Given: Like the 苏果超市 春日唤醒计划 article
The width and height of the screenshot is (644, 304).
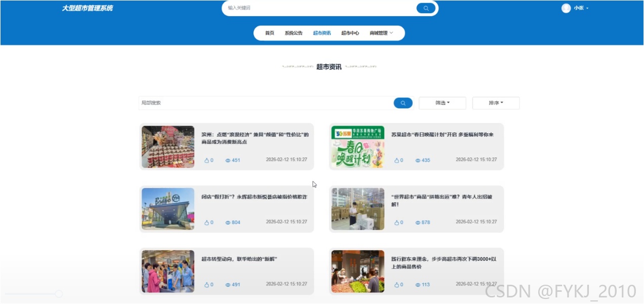Looking at the screenshot, I should [397, 160].
